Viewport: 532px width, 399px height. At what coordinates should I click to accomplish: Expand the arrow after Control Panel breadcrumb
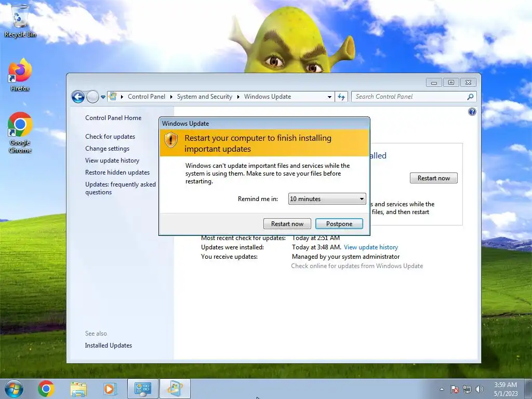(x=171, y=97)
